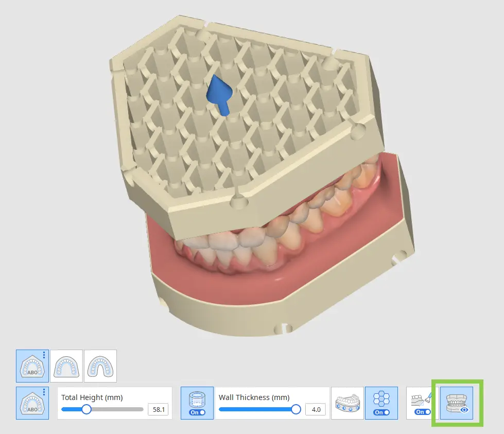Choose the rounded arch base shape

click(66, 366)
